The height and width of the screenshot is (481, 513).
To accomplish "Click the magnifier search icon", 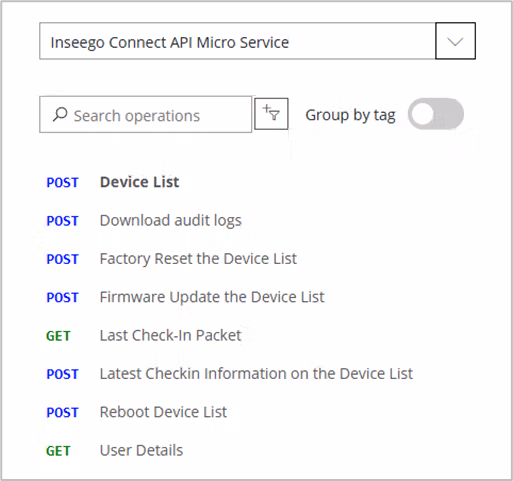I will pos(60,114).
